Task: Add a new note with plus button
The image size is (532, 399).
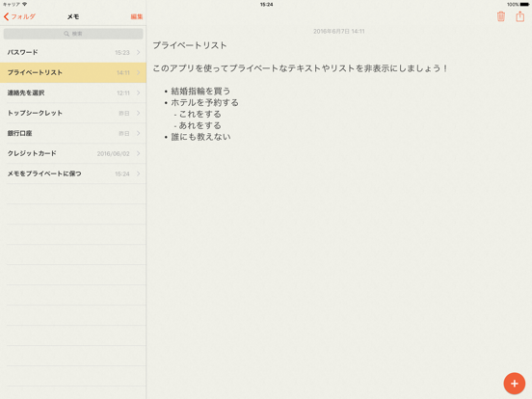Action: click(x=515, y=384)
